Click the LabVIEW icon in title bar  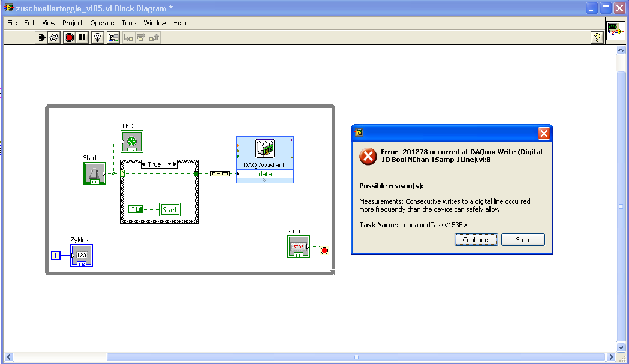click(9, 8)
